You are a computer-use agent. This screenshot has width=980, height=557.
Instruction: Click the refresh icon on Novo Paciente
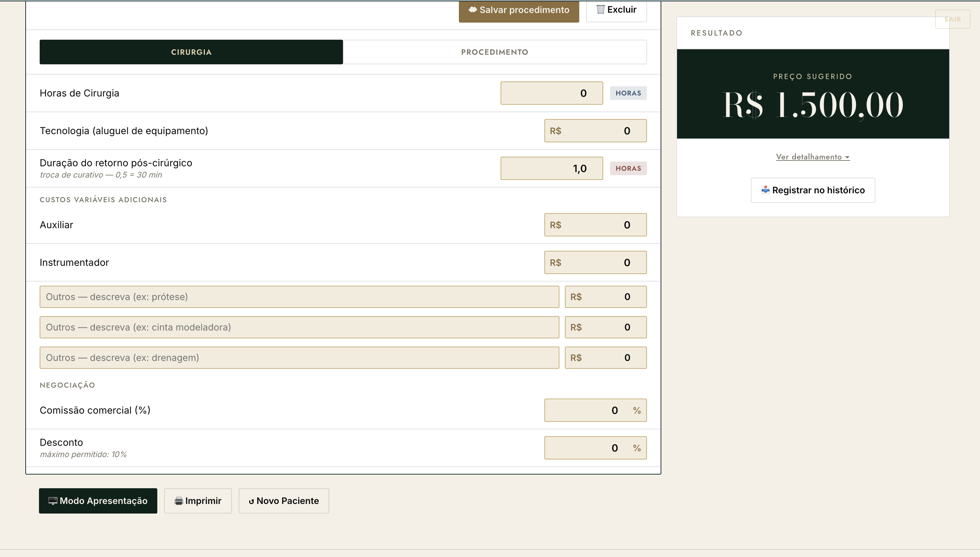click(251, 502)
